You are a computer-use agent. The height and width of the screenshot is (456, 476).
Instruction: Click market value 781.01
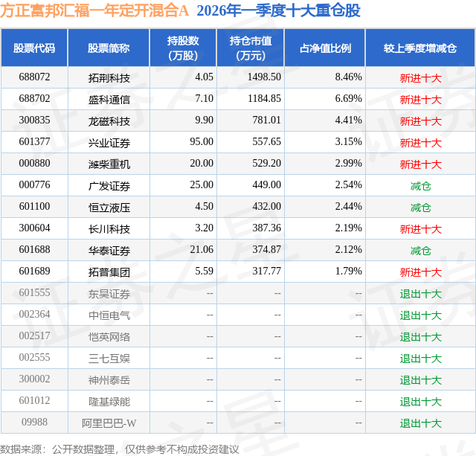click(266, 121)
